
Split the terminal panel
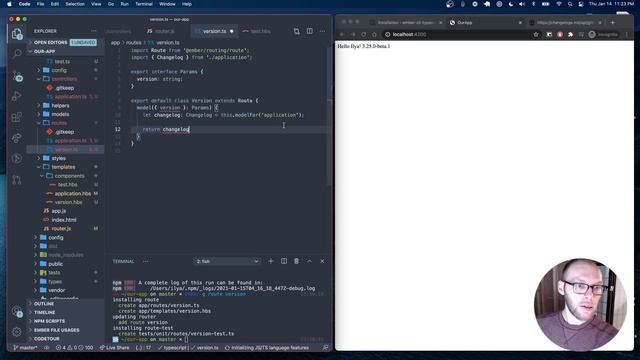click(x=284, y=261)
